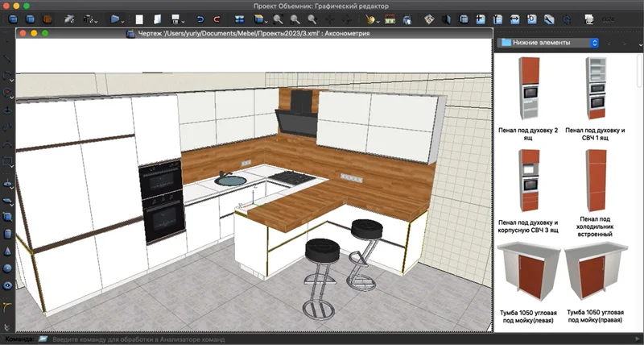
Task: Click the Redo arrow in the toolbar
Action: (x=218, y=18)
